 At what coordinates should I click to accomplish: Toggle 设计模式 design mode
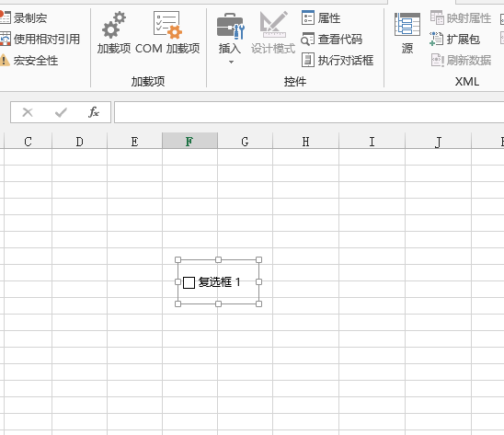(273, 33)
